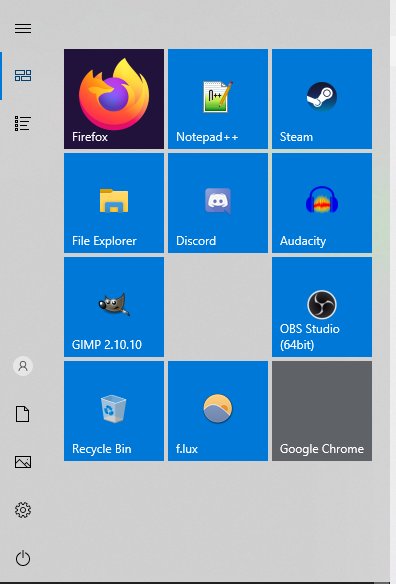Open the gray Google Chrome tile

pyautogui.click(x=322, y=411)
